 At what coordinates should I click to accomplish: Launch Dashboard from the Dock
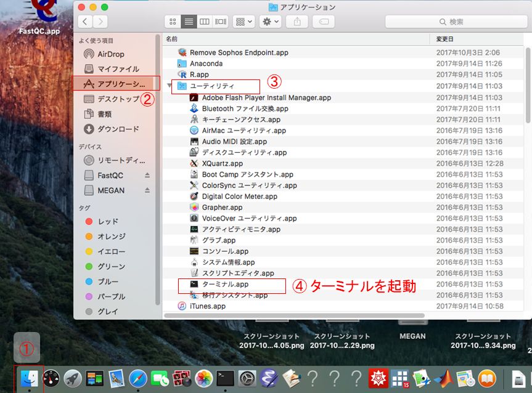(x=51, y=378)
